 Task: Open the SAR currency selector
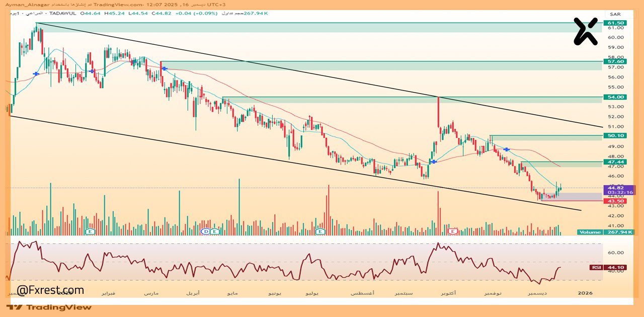pos(615,14)
